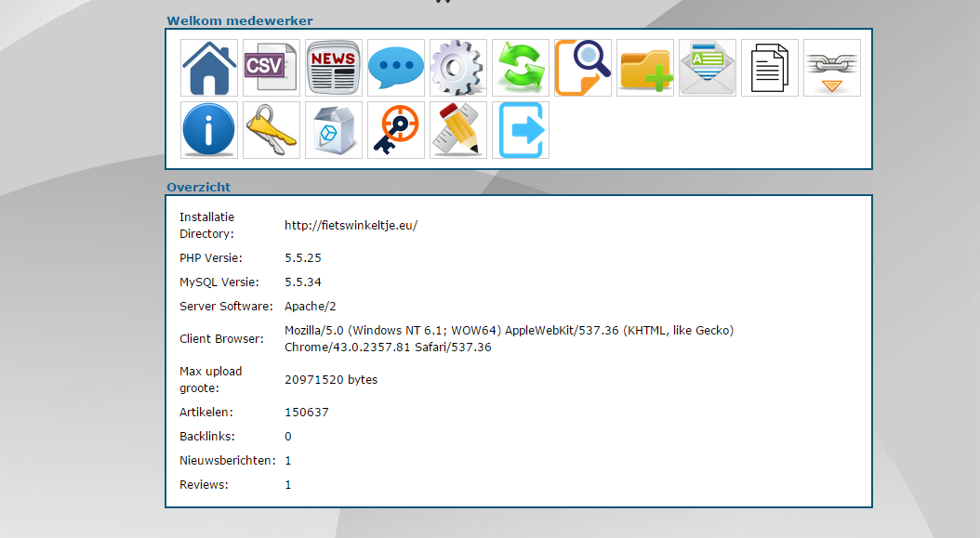This screenshot has height=538, width=980.
Task: Click the Artikelen count 150637
Action: coord(306,413)
